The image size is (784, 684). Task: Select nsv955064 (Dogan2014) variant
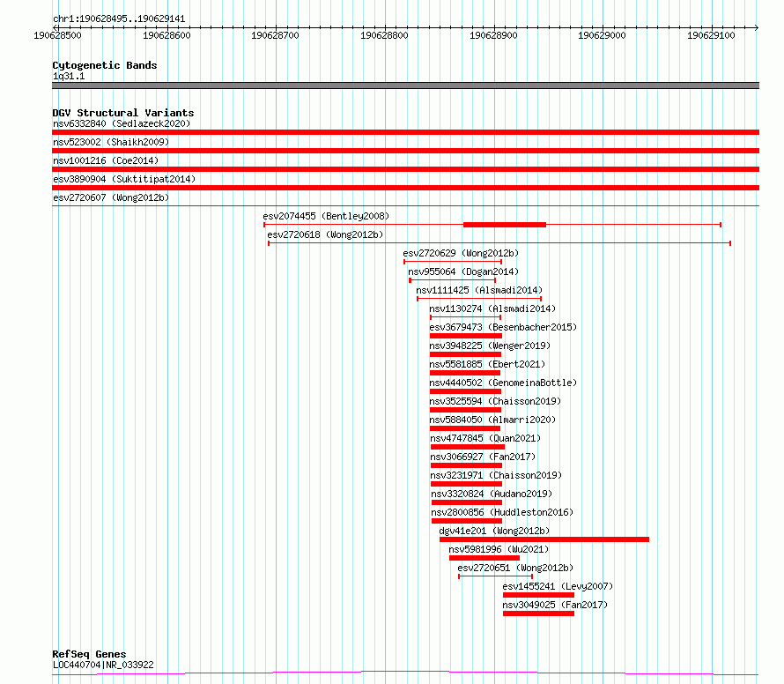point(463,271)
